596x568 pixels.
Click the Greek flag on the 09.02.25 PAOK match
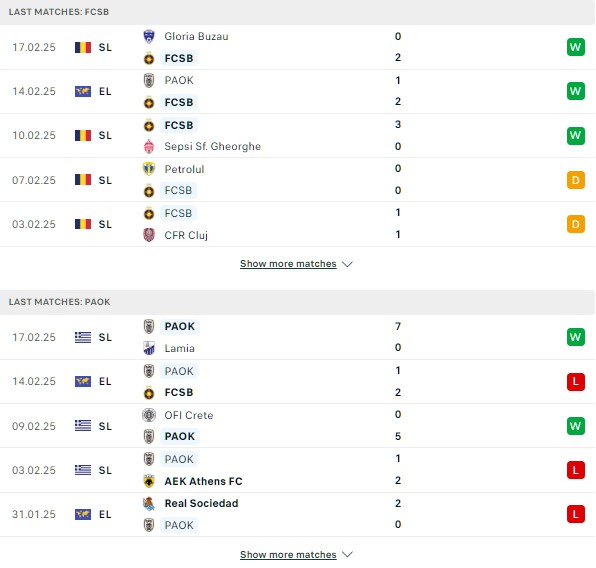pyautogui.click(x=83, y=426)
